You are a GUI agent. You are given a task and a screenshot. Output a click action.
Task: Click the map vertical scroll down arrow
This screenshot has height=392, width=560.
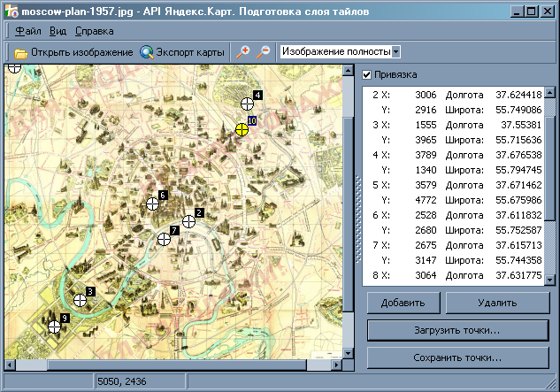pyautogui.click(x=349, y=353)
